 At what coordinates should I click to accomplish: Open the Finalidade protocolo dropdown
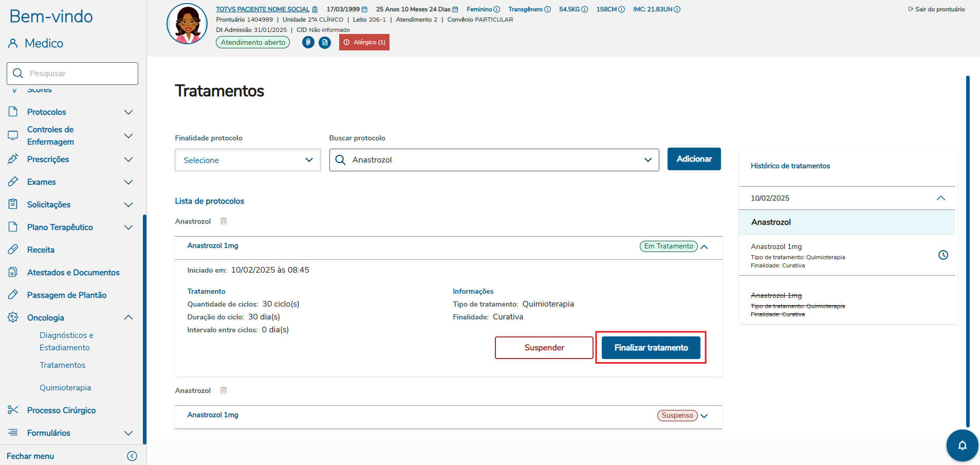point(248,160)
